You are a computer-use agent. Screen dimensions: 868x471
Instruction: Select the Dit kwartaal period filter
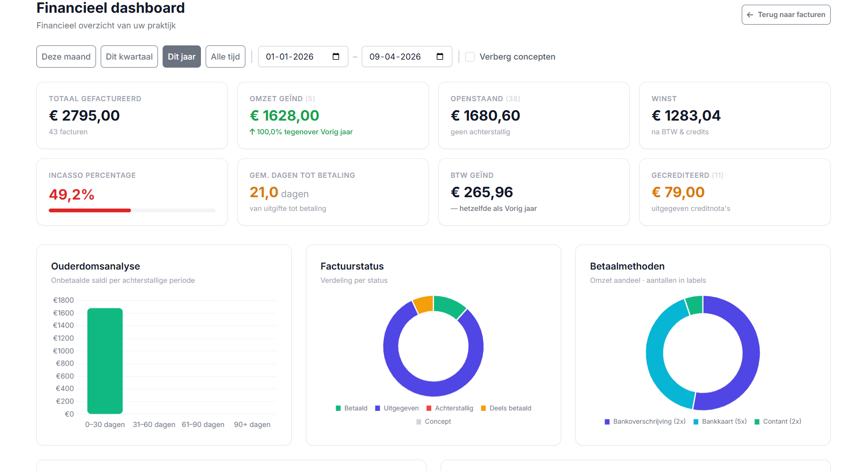coord(129,57)
